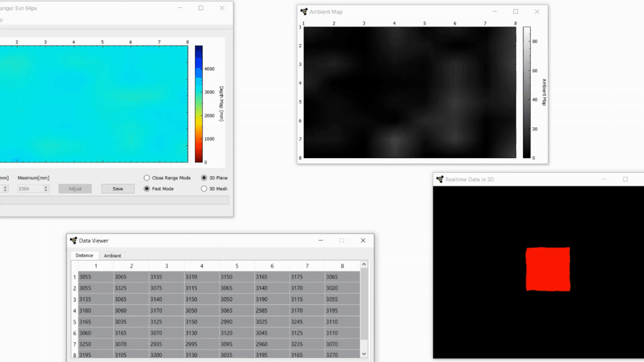Click the Data Viewer scroll up arrow

(x=364, y=265)
